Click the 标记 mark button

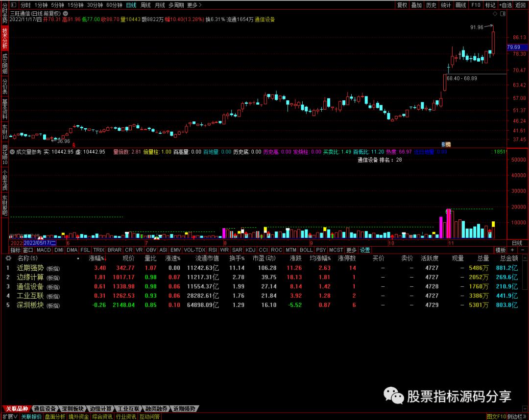[490, 5]
